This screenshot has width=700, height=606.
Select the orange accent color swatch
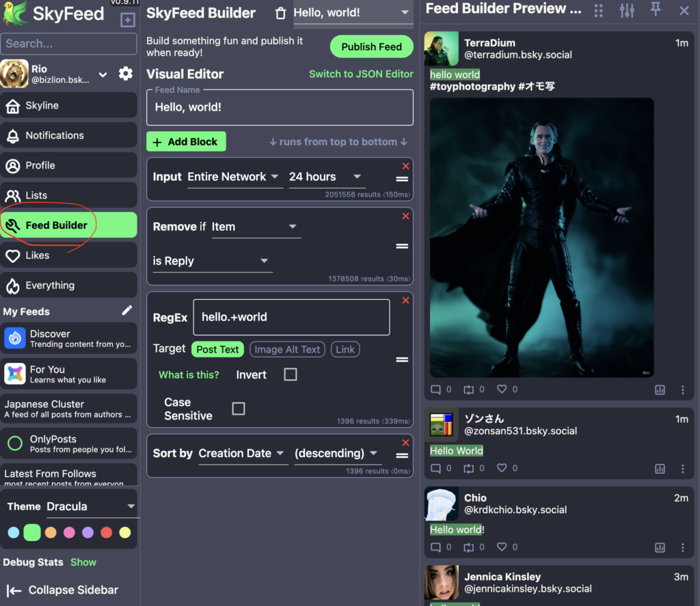[51, 532]
